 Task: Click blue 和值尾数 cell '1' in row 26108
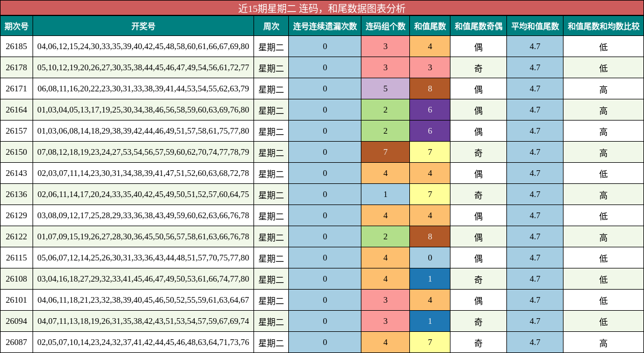click(430, 279)
